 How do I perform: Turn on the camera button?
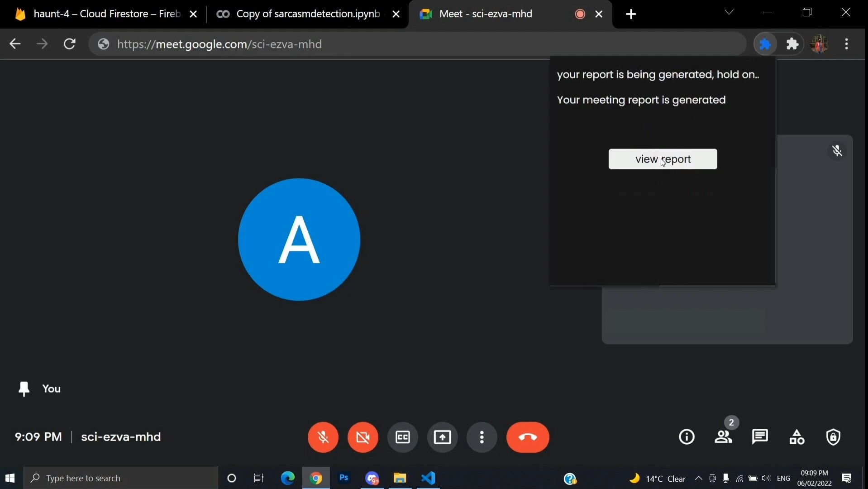(363, 437)
